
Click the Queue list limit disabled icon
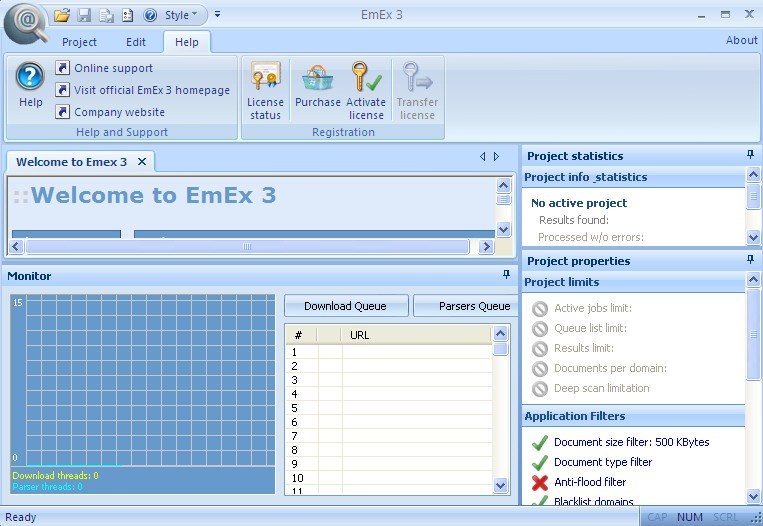540,328
